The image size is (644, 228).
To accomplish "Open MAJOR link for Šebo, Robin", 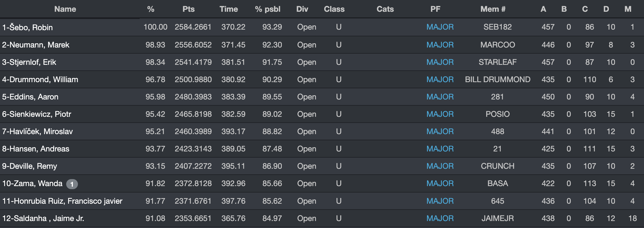I will tap(440, 27).
